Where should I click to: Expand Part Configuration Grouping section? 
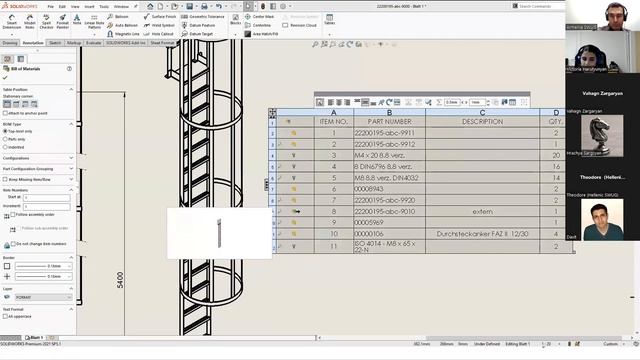[x=71, y=169]
